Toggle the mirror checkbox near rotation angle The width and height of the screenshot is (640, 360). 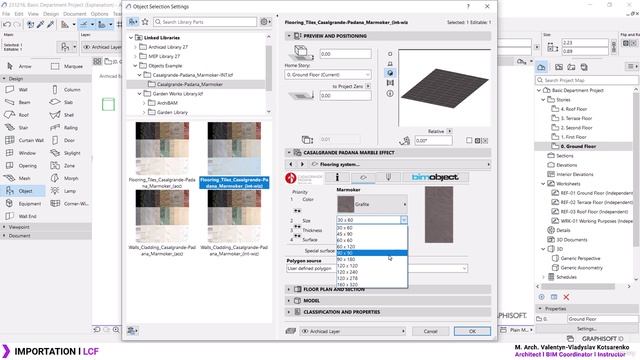point(469,140)
